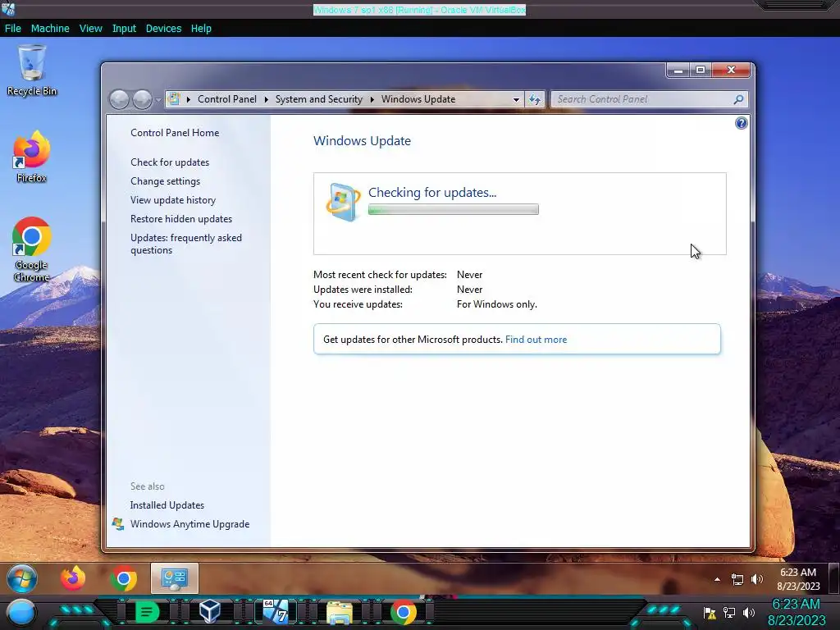Expand the root breadcrumb arrow before Control Panel
This screenshot has height=630, width=840.
[x=188, y=99]
